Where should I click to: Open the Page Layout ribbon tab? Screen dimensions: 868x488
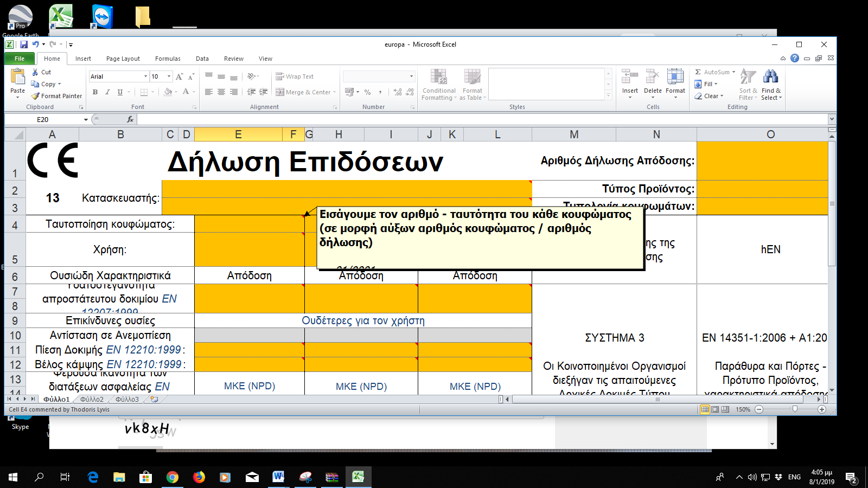[123, 59]
